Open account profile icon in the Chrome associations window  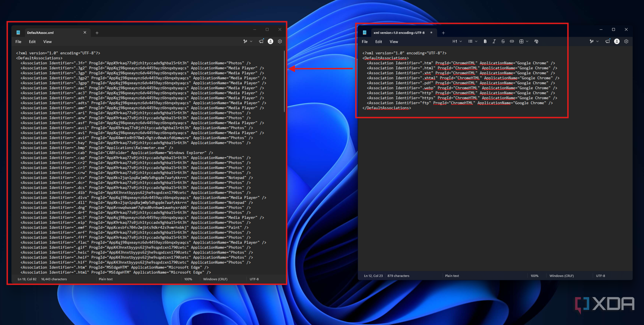pos(617,41)
